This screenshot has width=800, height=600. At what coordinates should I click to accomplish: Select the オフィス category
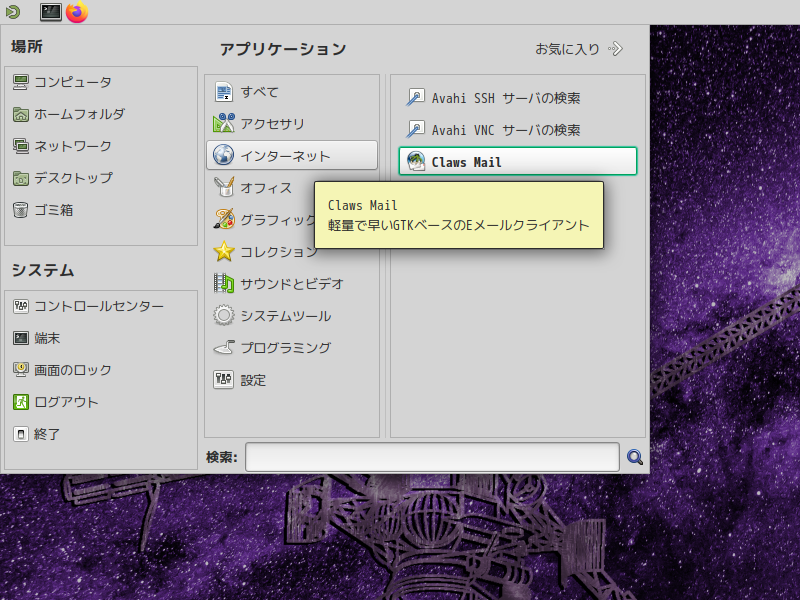(260, 188)
